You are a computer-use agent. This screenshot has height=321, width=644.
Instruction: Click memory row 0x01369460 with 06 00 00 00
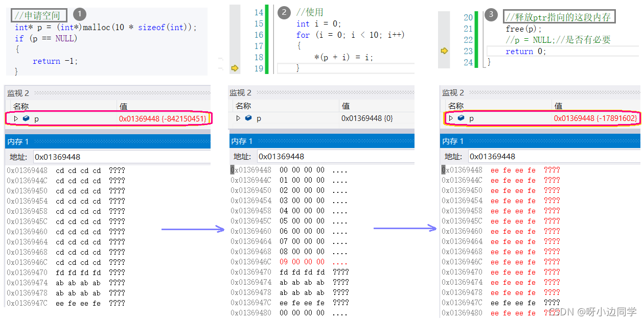[289, 231]
